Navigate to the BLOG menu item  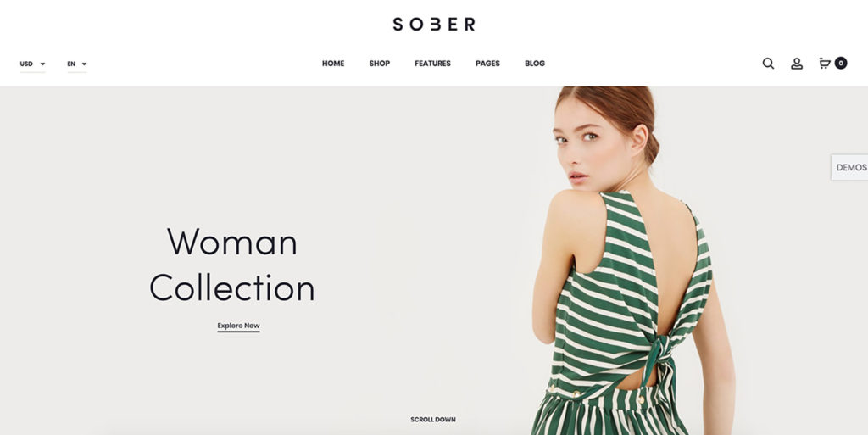pos(535,64)
